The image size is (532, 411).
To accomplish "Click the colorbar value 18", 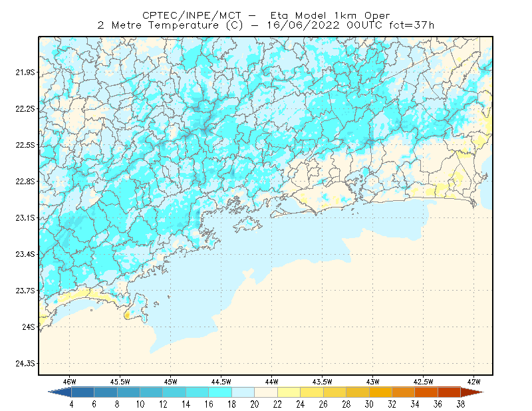I will click(231, 404).
